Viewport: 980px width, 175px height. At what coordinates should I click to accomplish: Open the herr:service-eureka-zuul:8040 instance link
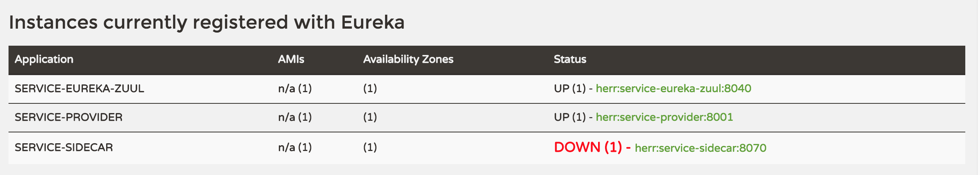click(x=673, y=89)
